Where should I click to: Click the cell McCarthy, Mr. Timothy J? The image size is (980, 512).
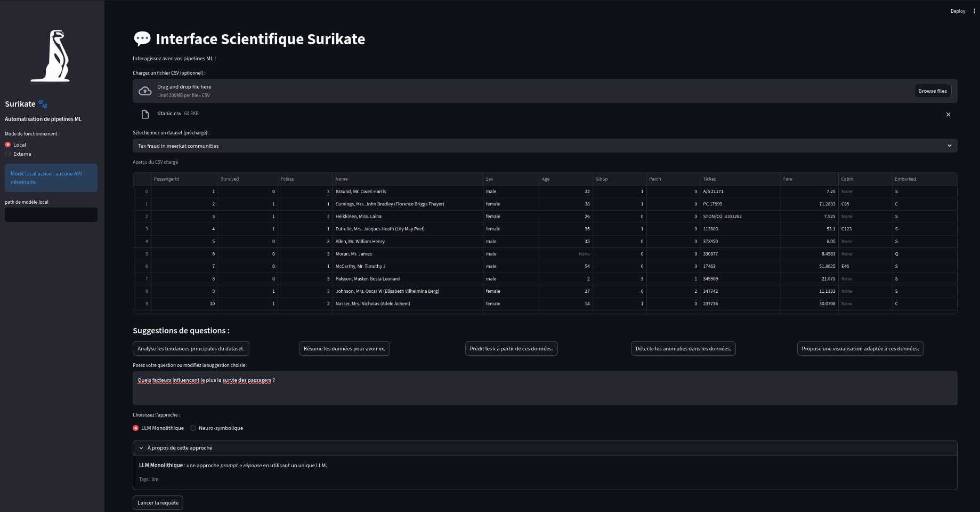tap(408, 266)
